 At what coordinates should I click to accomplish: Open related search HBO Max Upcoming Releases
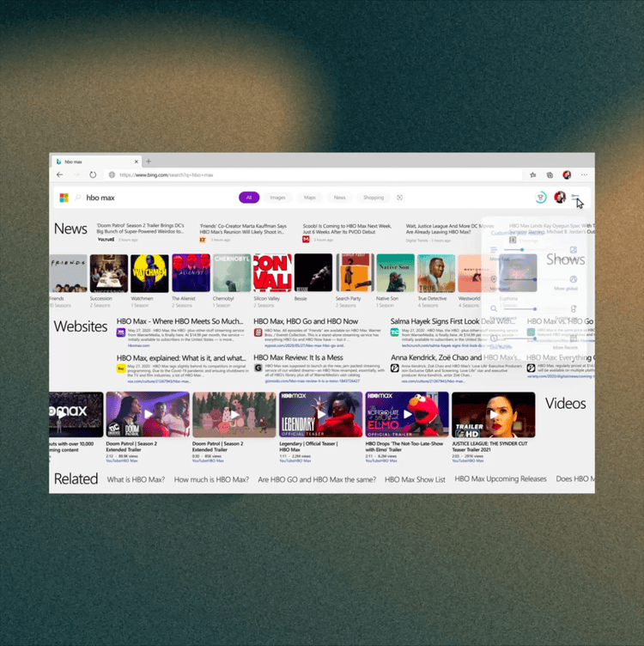coord(501,479)
